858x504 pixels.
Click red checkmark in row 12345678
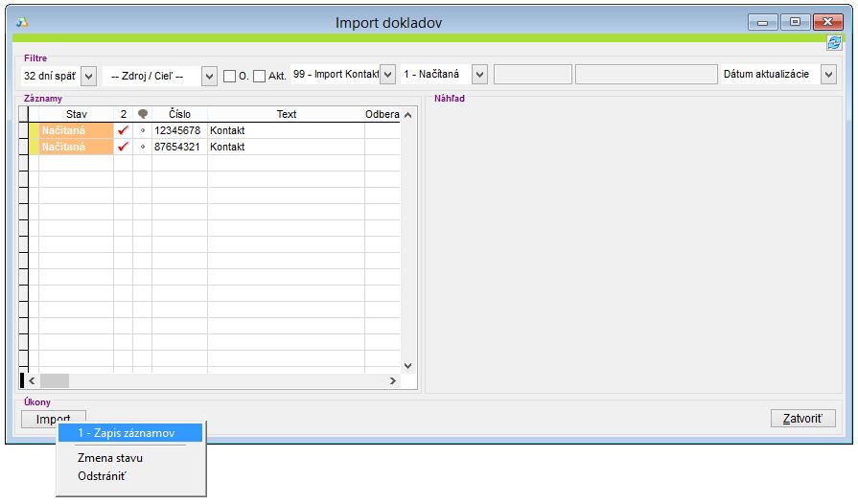click(x=123, y=130)
